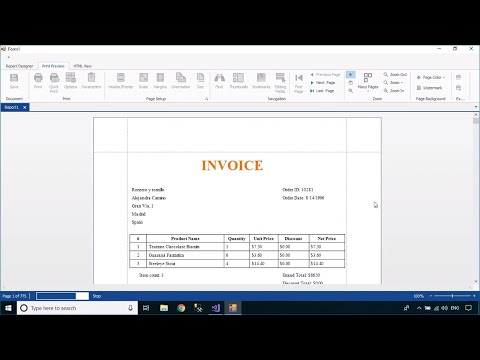The width and height of the screenshot is (480, 360).
Task: Open the Windows Start menu
Action: click(x=8, y=308)
